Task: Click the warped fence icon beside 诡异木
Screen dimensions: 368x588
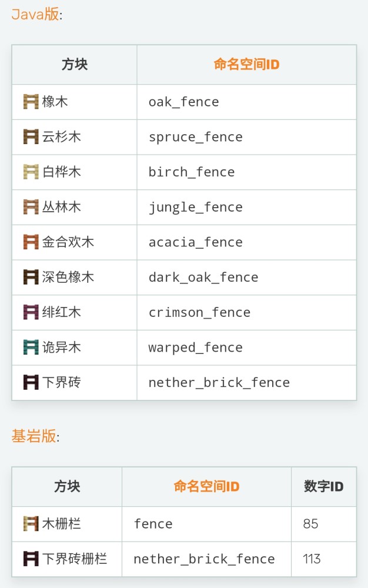Action: coord(31,348)
